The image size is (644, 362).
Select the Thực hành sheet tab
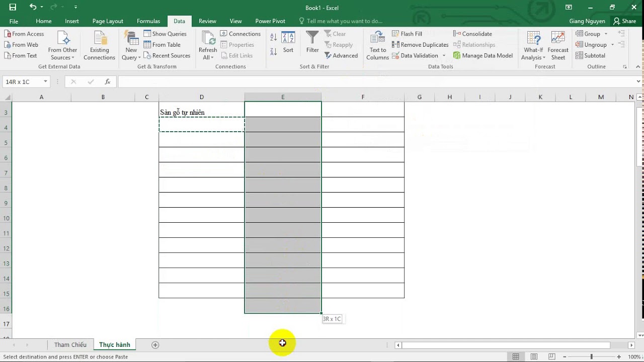coord(115,345)
